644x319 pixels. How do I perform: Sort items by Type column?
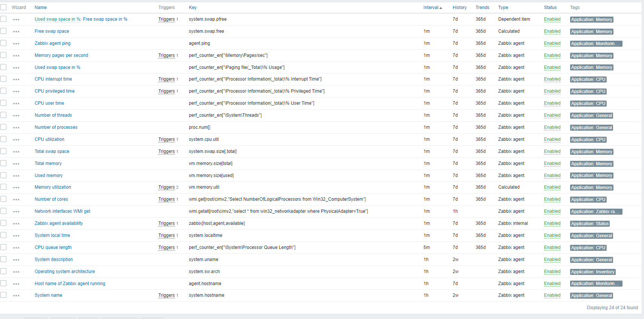503,8
